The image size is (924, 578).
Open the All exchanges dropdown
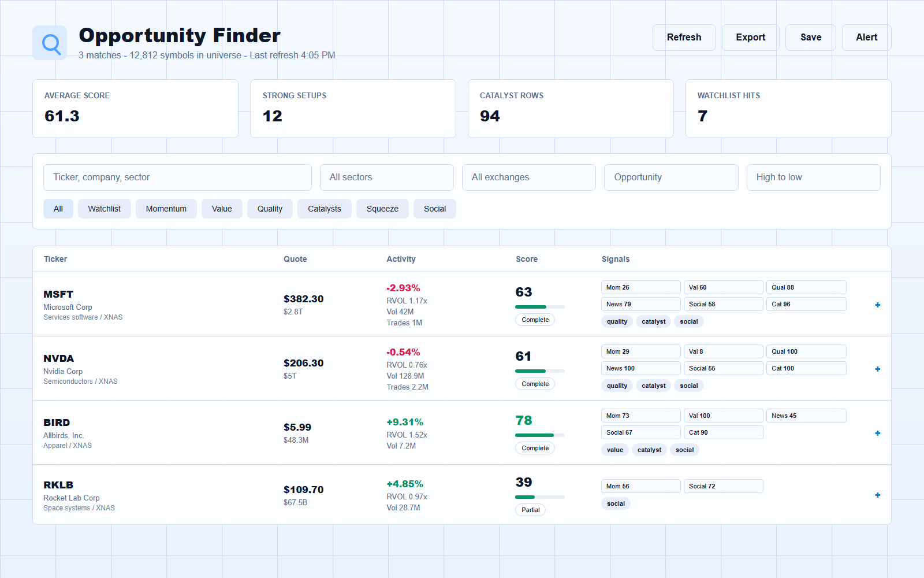[528, 177]
